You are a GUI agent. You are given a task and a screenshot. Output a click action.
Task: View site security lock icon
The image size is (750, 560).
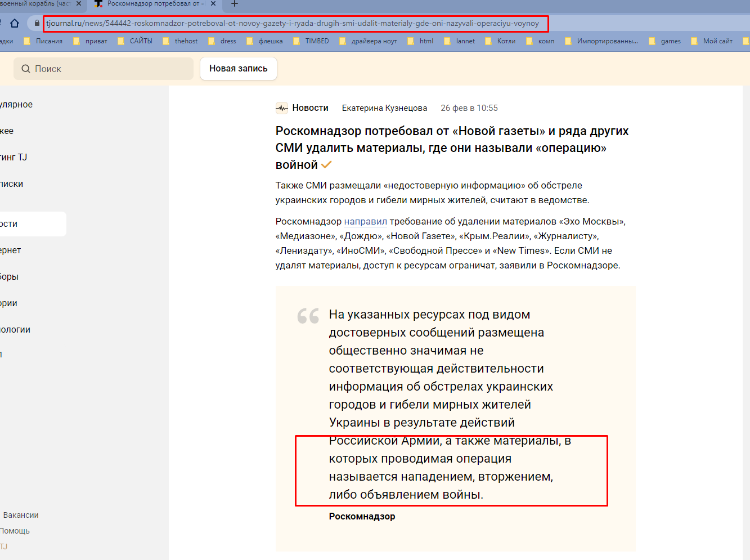coord(37,23)
